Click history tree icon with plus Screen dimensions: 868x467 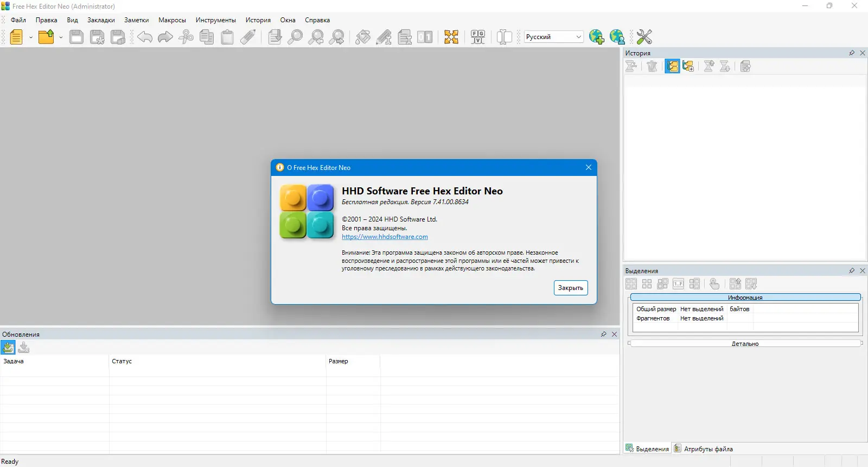[x=688, y=66]
